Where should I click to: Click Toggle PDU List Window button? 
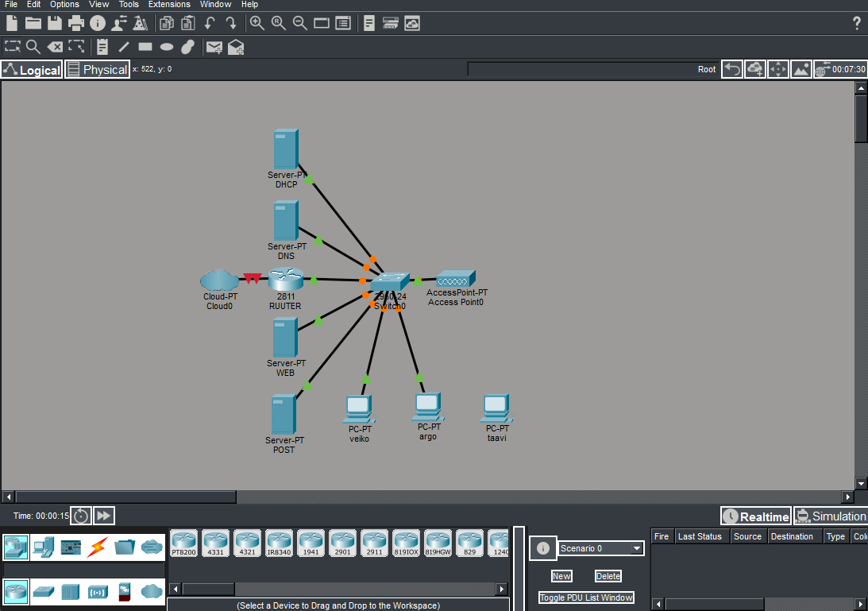coord(586,597)
